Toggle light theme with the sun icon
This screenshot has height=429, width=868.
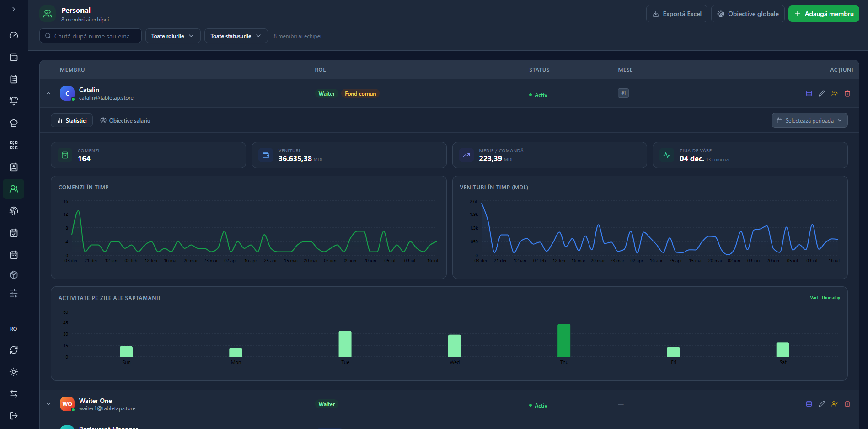tap(14, 372)
